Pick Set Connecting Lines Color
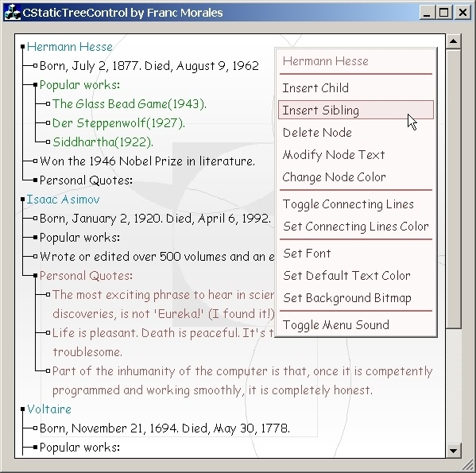476x473 pixels. click(356, 227)
